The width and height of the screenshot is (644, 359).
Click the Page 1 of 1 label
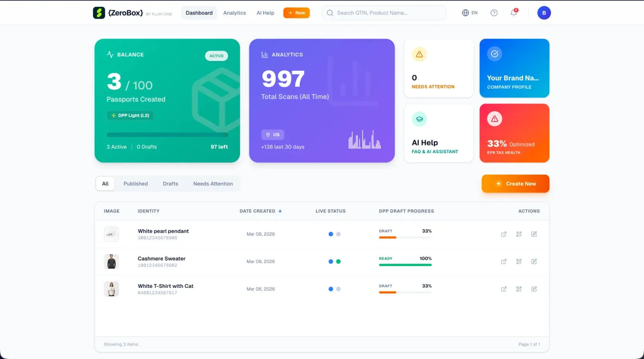pos(529,344)
